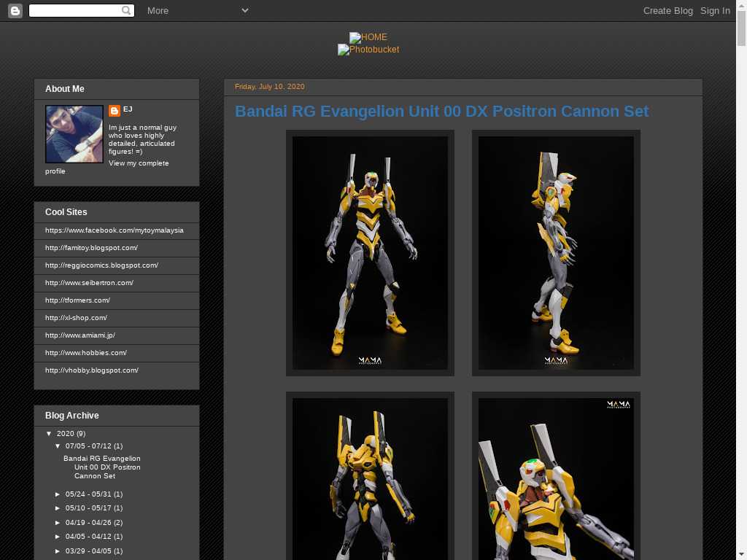Expand the 03/29 - 04/05 archive week
Viewport: 747px width, 560px height.
58,551
